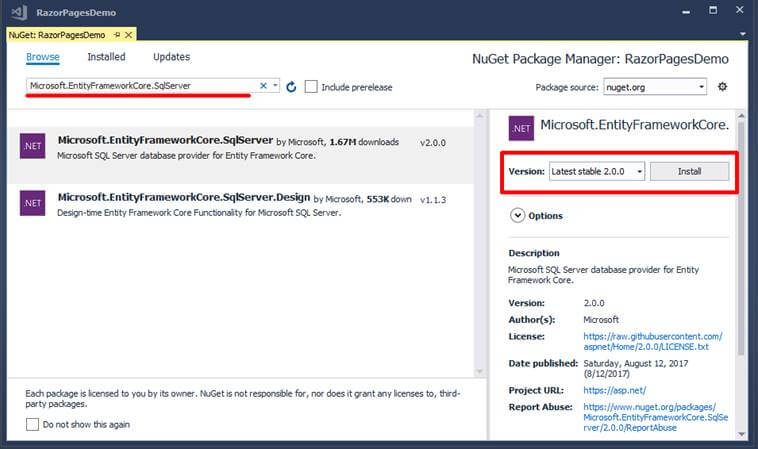Click the details pane scroll up arrow
The image size is (758, 449).
742,116
